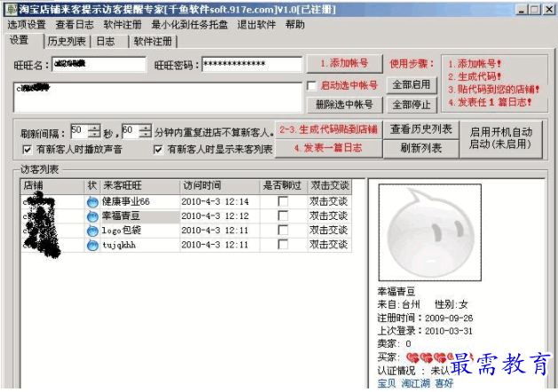
Task: Click the red hearts buyer rating icons
Action: [x=439, y=357]
